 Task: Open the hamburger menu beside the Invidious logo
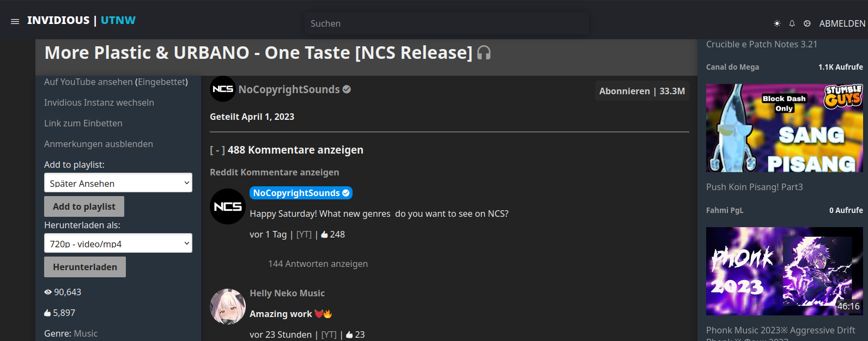click(x=15, y=21)
